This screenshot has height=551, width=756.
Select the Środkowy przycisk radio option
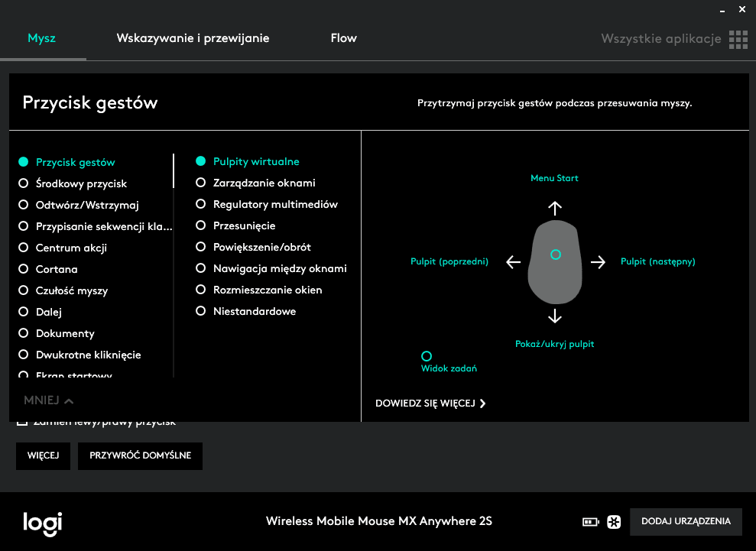(x=23, y=183)
